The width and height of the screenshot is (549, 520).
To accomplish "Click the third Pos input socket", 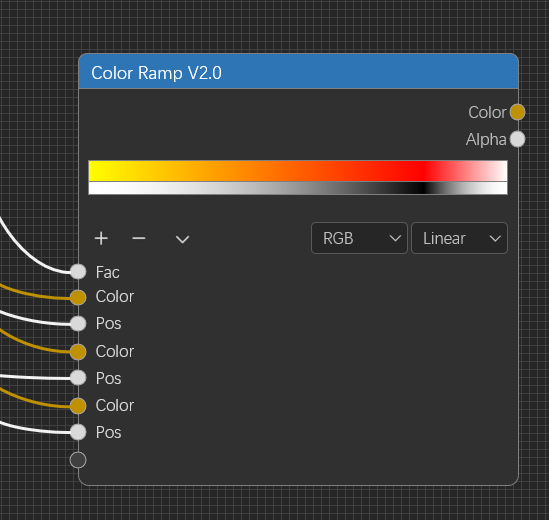I will pos(78,432).
